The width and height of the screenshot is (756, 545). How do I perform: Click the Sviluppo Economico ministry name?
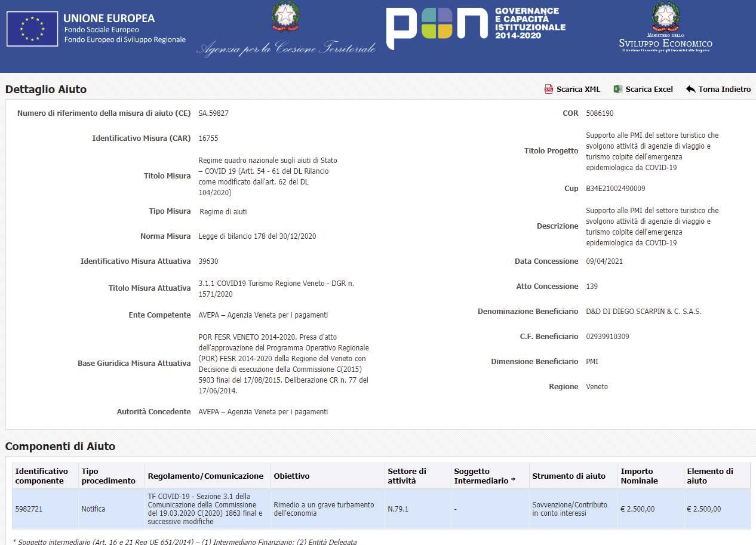(666, 44)
